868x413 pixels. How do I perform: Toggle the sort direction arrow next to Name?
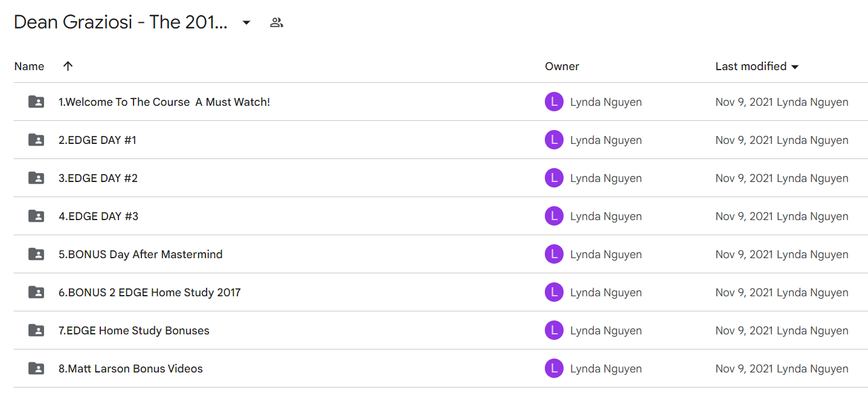[x=68, y=66]
